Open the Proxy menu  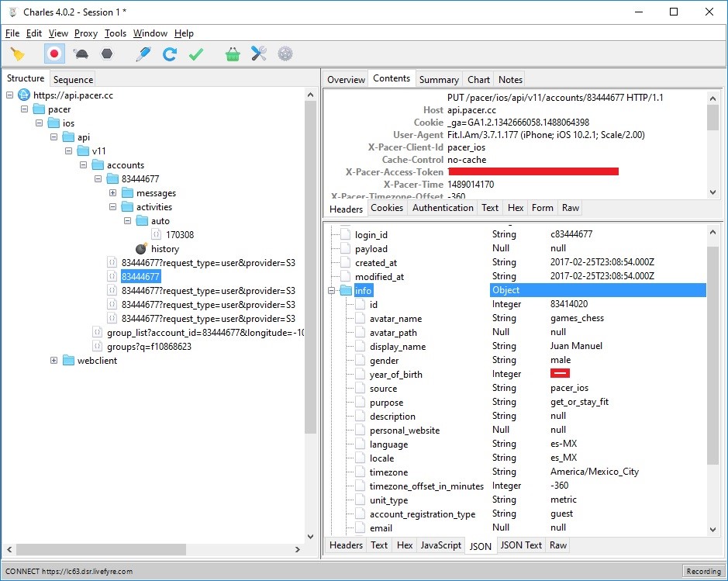coord(86,33)
